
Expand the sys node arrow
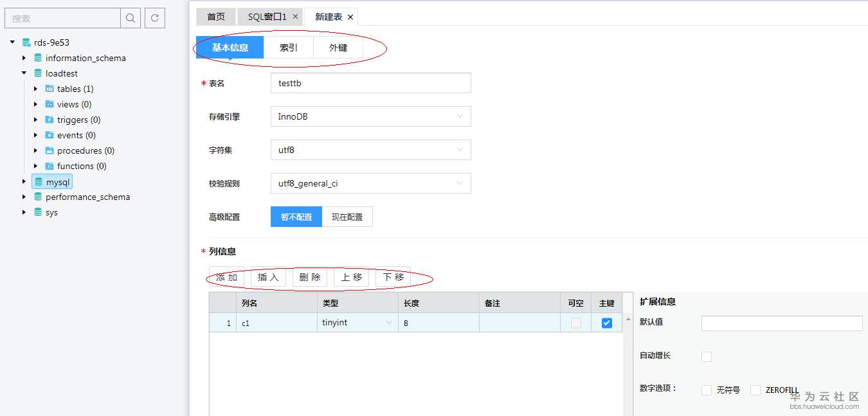coord(24,212)
